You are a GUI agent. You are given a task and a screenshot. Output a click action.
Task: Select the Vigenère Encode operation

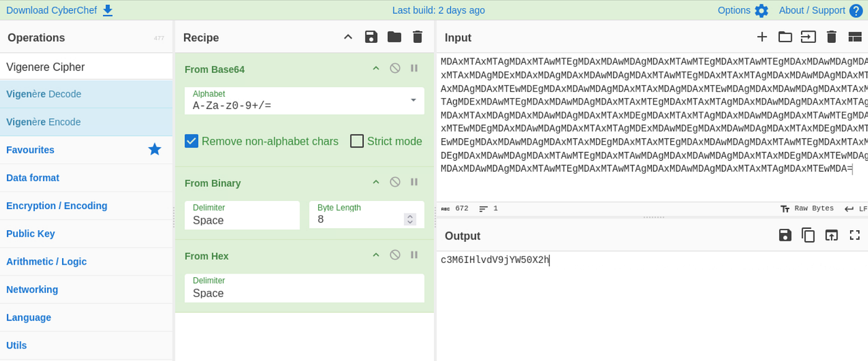tap(86, 122)
